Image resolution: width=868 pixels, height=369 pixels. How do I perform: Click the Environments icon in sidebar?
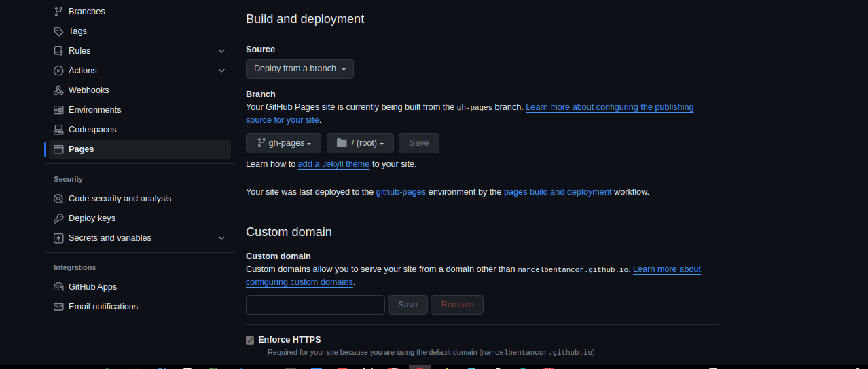tap(58, 110)
